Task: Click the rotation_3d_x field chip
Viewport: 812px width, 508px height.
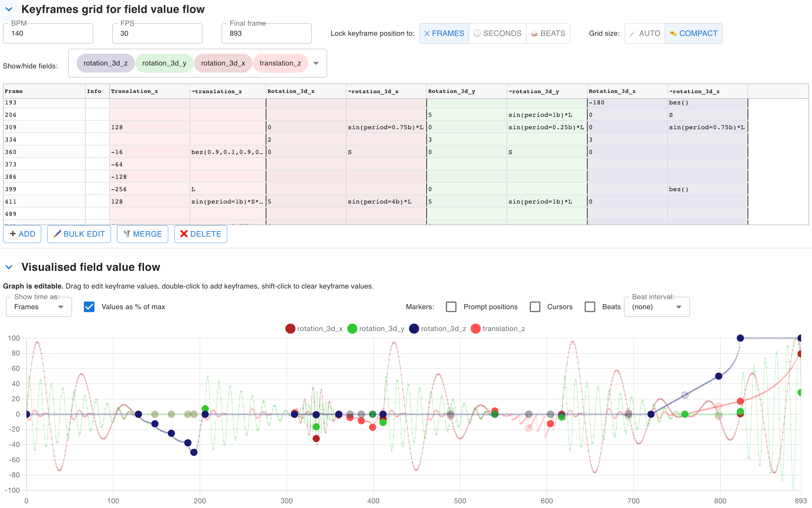Action: coord(223,63)
